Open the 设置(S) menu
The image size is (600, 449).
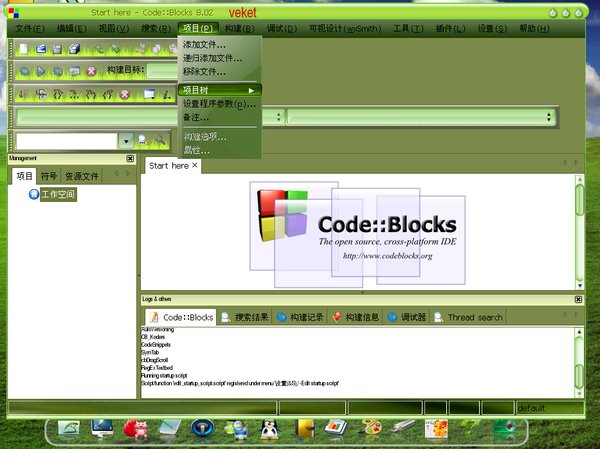[x=492, y=29]
